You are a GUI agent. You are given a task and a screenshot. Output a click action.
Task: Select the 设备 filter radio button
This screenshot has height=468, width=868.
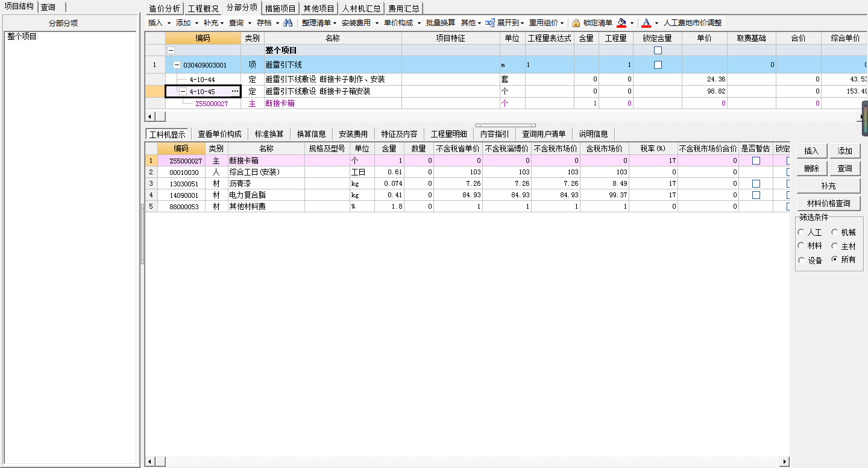801,261
